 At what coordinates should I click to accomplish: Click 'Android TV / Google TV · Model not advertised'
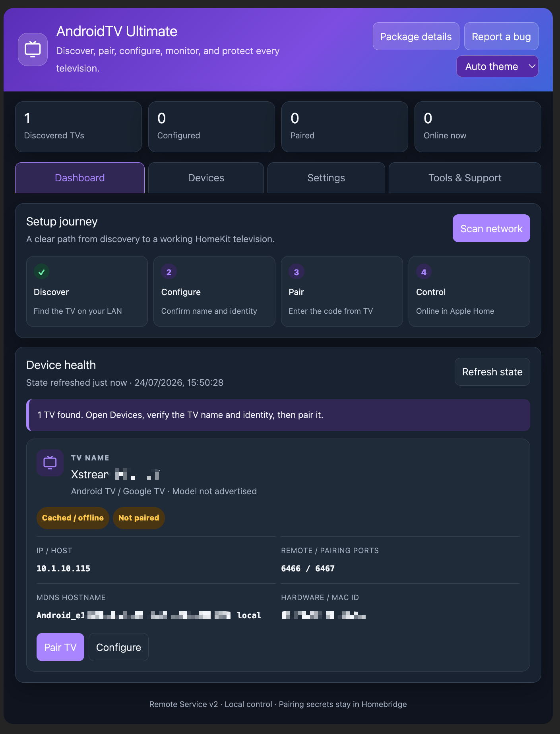pos(164,491)
